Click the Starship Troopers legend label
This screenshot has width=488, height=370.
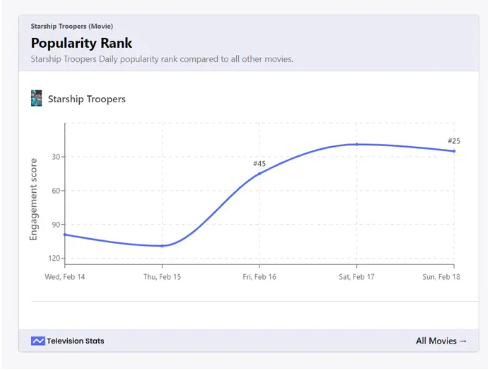pyautogui.click(x=87, y=99)
